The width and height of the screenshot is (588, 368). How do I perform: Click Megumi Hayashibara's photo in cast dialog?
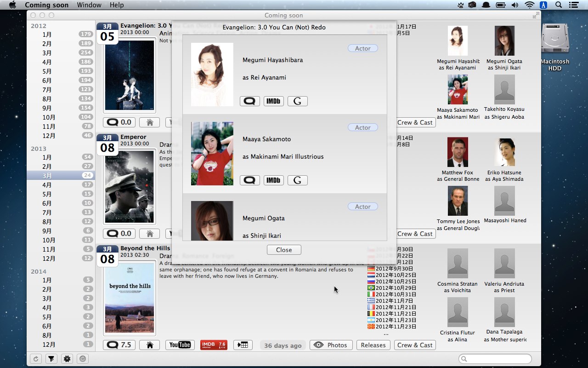pyautogui.click(x=212, y=75)
